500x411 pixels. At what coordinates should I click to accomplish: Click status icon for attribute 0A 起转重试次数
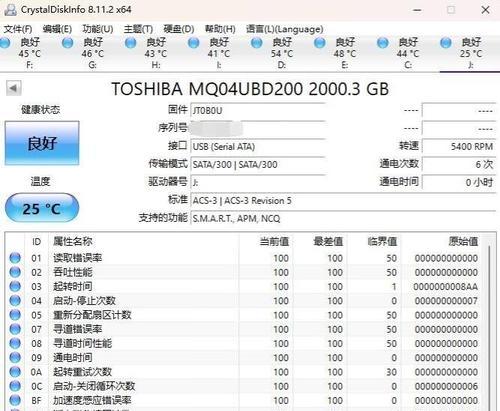[x=15, y=372]
